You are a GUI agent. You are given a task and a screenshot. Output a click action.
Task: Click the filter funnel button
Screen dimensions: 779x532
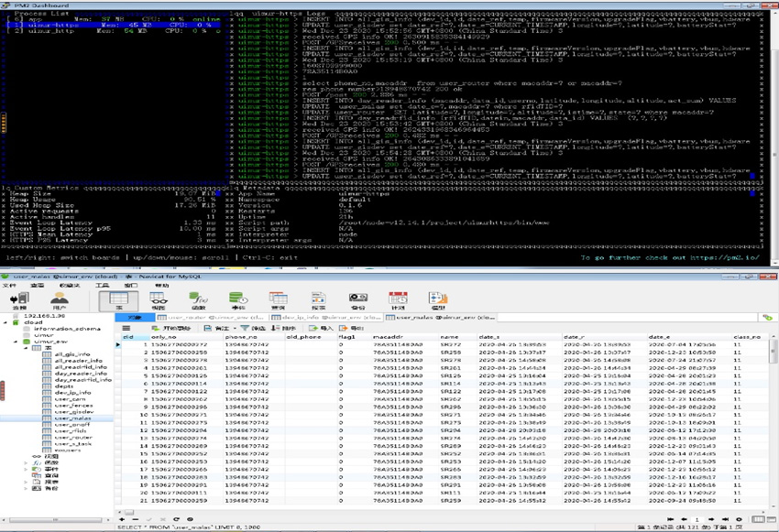click(253, 328)
